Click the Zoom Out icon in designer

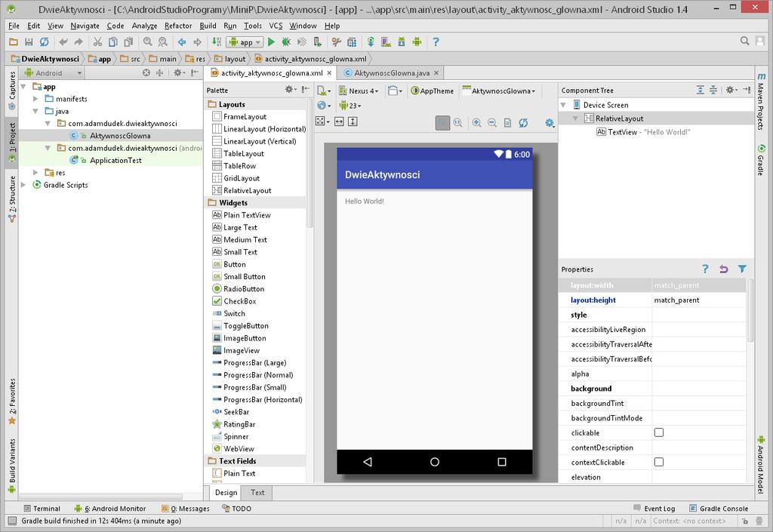pyautogui.click(x=492, y=123)
